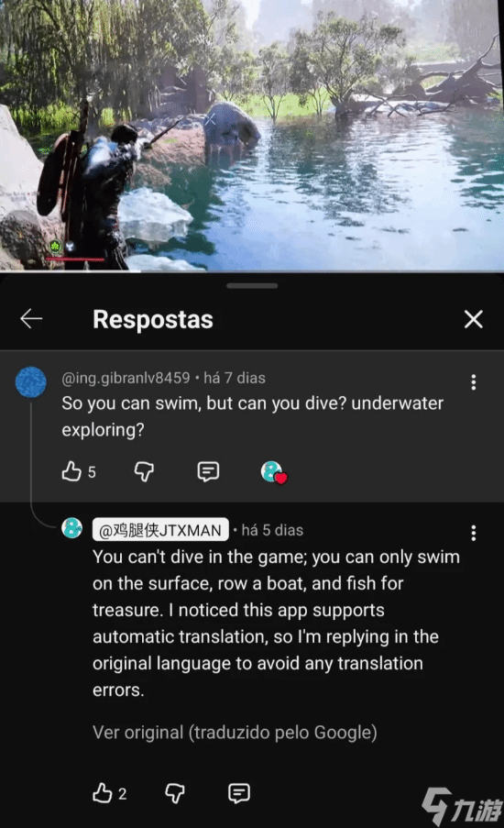Tap the back arrow beside Respostas
This screenshot has height=828, width=504.
(x=31, y=319)
